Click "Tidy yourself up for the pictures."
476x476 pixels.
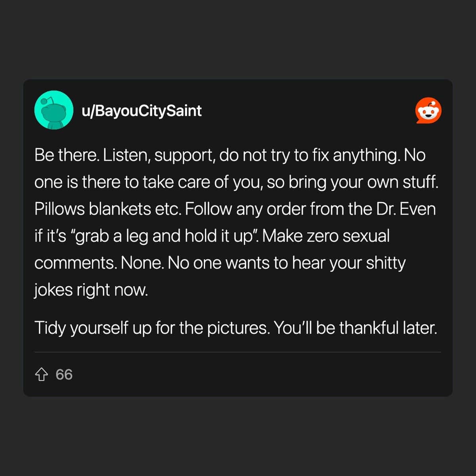coord(152,328)
